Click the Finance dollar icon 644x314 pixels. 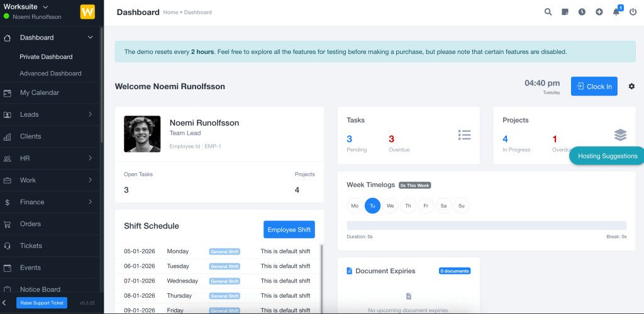click(x=8, y=202)
